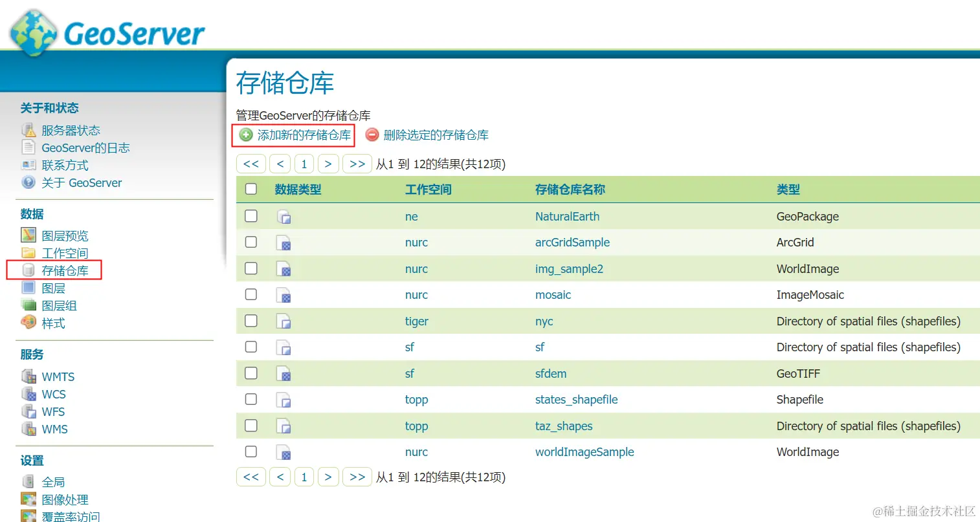Click the raster icon beside arcGridSample
This screenshot has width=980, height=522.
284,243
